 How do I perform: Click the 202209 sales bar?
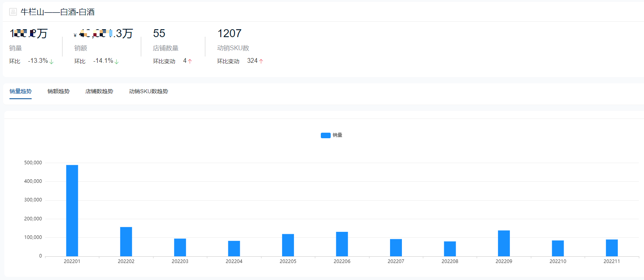504,243
